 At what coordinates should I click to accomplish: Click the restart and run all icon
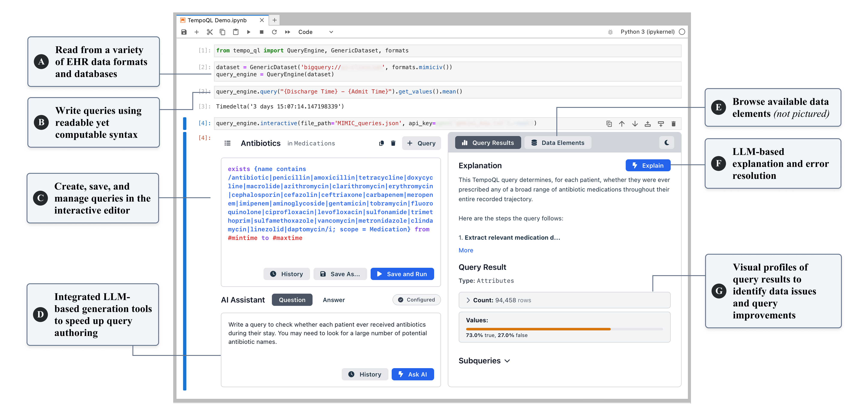[287, 32]
